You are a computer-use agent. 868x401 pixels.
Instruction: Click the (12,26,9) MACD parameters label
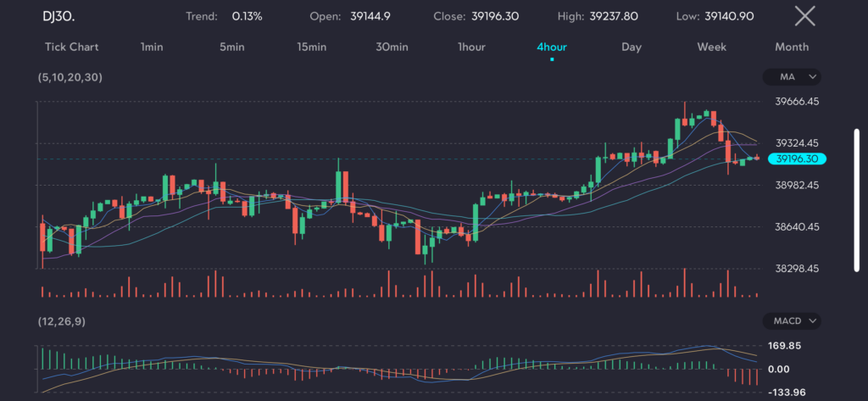[61, 321]
